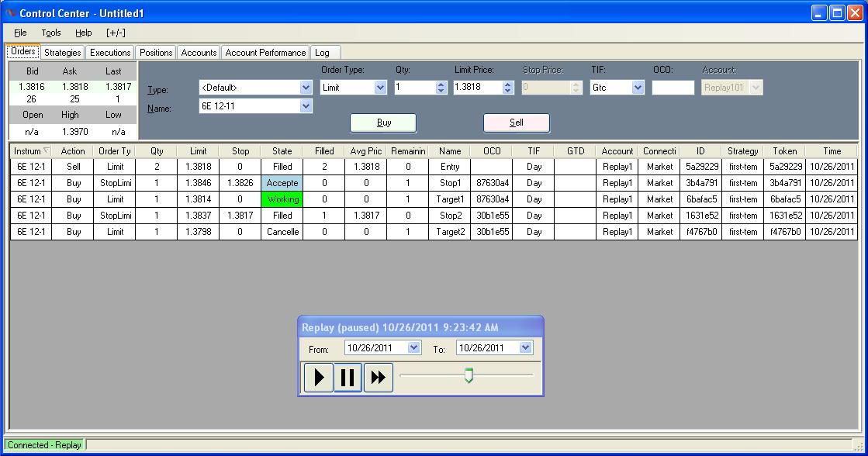Open the Tools menu
Viewport: 868px width, 456px height.
(x=51, y=33)
